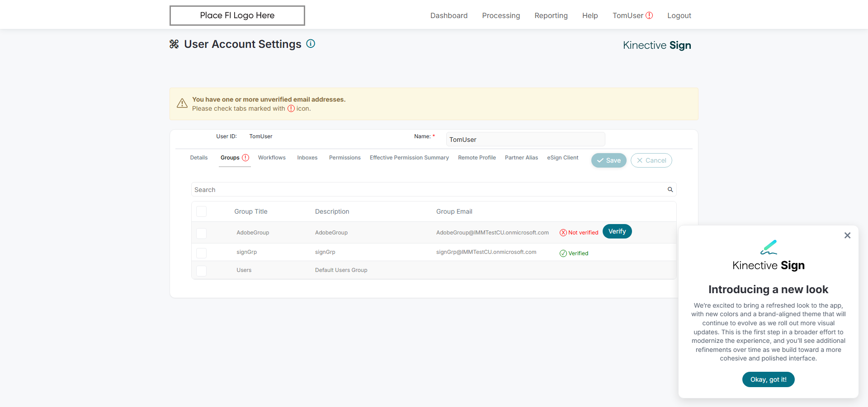Click the green Verified check icon
The image size is (868, 407).
(563, 253)
